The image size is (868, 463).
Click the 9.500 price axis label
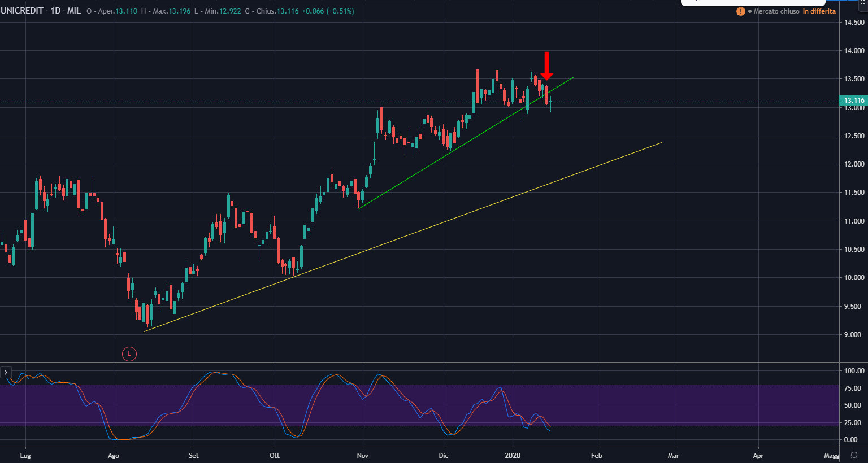coord(854,307)
